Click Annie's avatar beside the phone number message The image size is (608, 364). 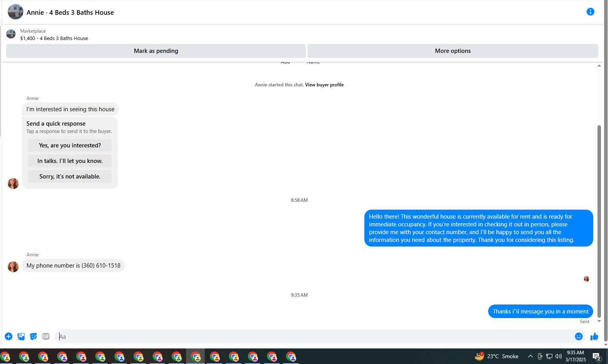point(13,267)
